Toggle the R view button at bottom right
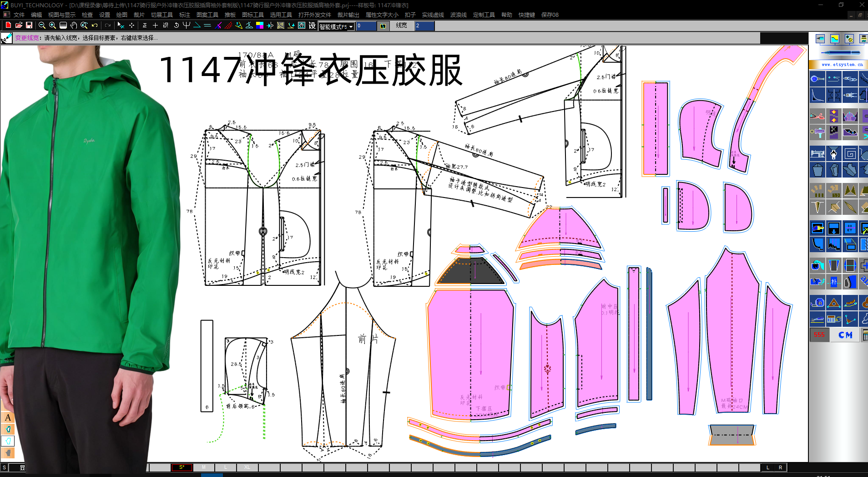Screen dimensions: 868x477 coord(780,467)
